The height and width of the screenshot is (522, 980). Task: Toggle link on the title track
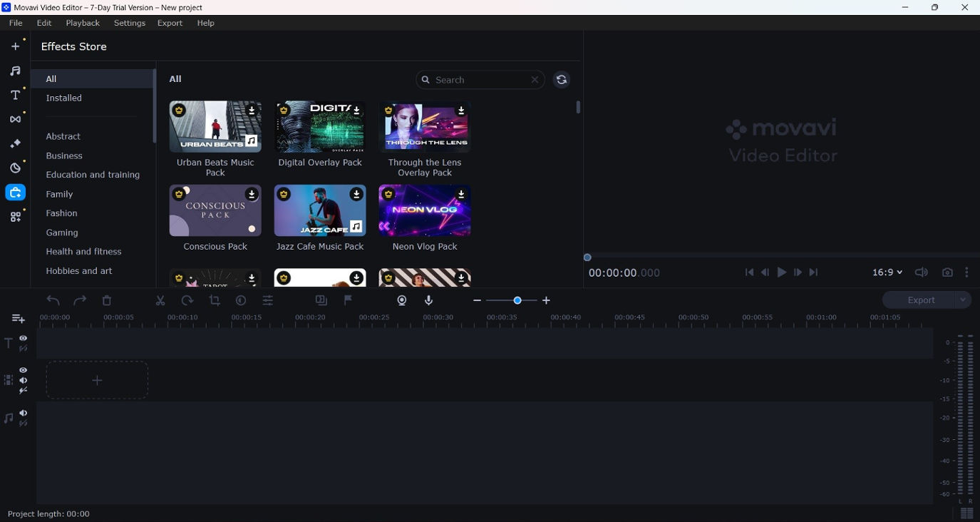click(24, 349)
